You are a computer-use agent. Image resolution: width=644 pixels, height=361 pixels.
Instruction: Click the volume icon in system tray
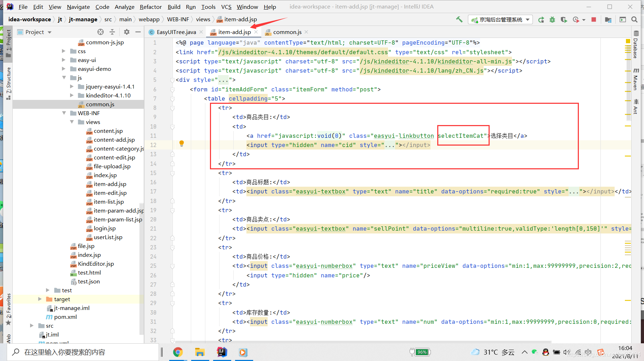566,352
